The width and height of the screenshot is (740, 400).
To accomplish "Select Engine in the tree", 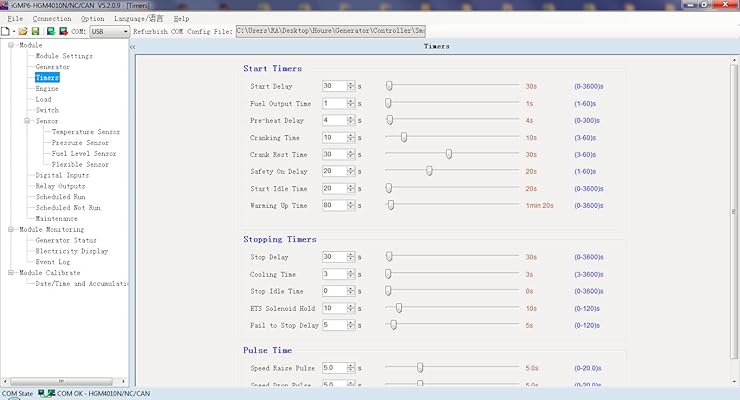I will (x=47, y=89).
